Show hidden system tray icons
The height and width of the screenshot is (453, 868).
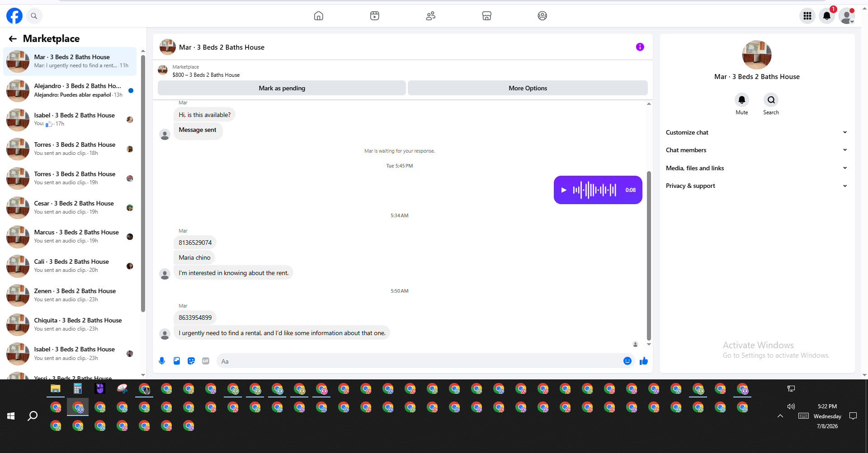pyautogui.click(x=780, y=416)
